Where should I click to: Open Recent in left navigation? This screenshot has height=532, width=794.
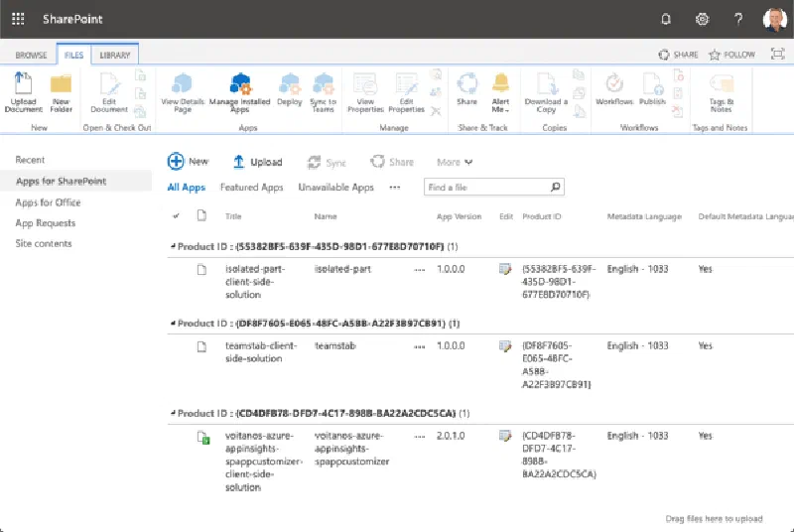(30, 160)
